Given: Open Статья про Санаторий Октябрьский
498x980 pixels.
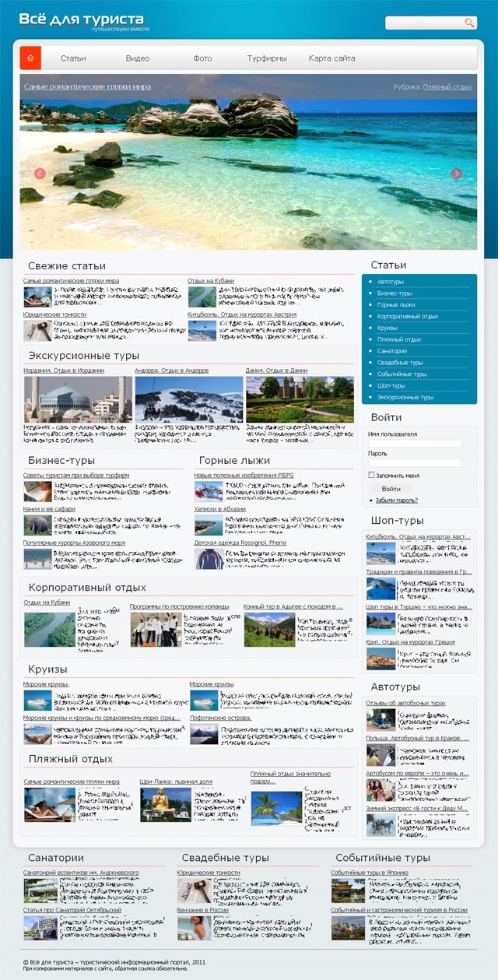Looking at the screenshot, I should click(72, 909).
